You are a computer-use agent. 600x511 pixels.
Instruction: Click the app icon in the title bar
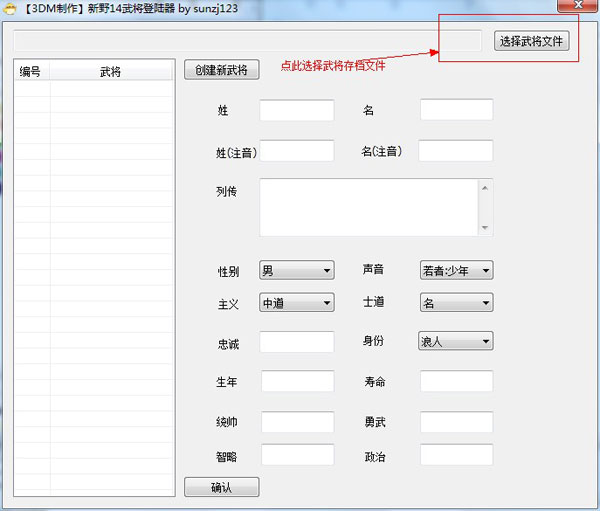coord(10,8)
